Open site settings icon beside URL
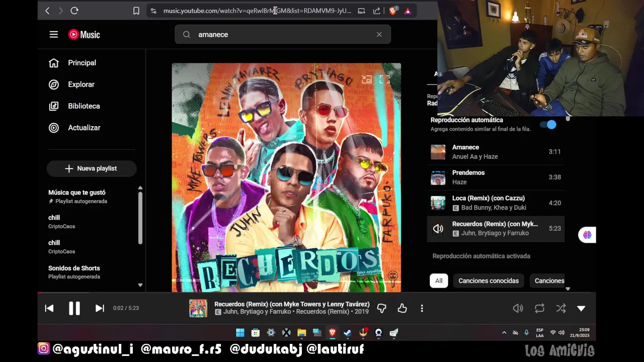 (153, 11)
